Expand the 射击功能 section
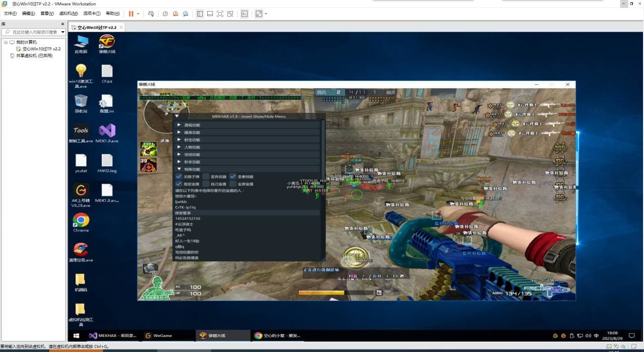644x352 pixels. pos(247,140)
